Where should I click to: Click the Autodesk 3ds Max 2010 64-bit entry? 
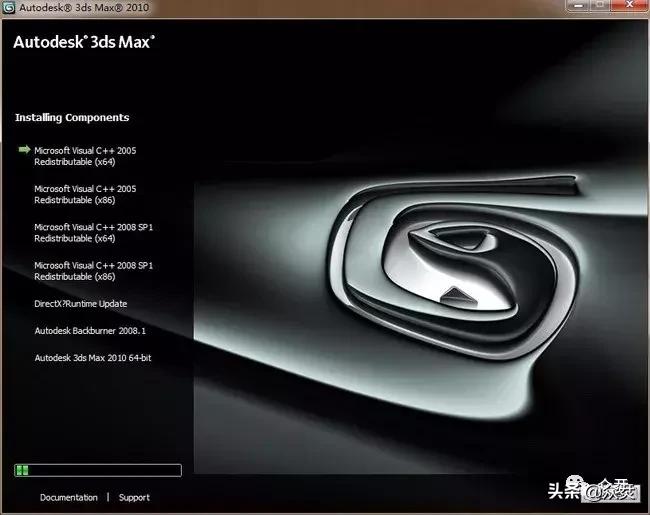click(x=93, y=357)
